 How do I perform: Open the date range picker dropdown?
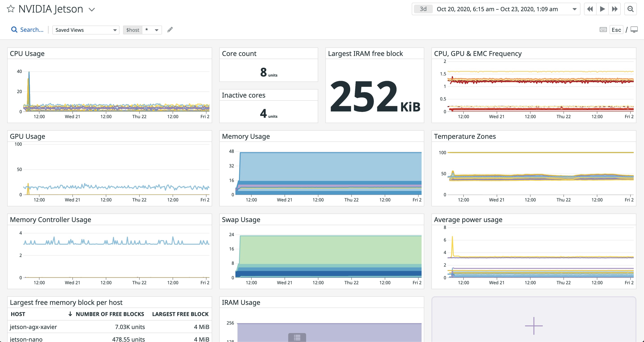pos(575,9)
